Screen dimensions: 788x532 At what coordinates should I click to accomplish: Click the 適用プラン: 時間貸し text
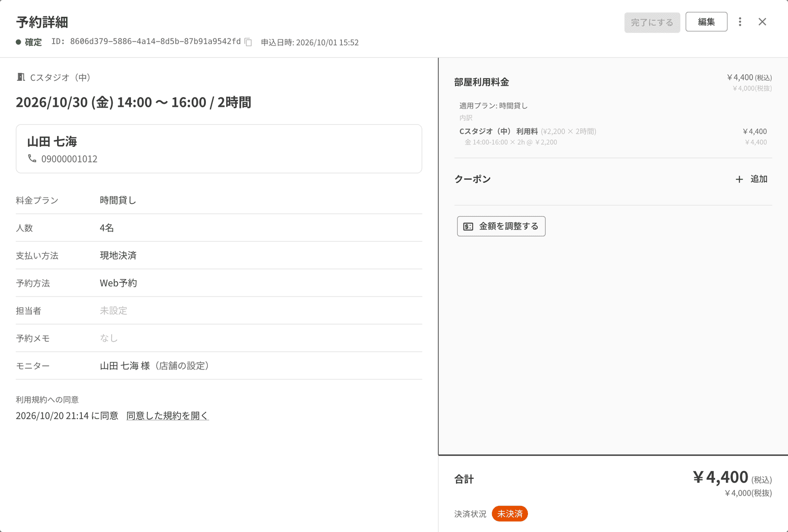[x=493, y=105]
